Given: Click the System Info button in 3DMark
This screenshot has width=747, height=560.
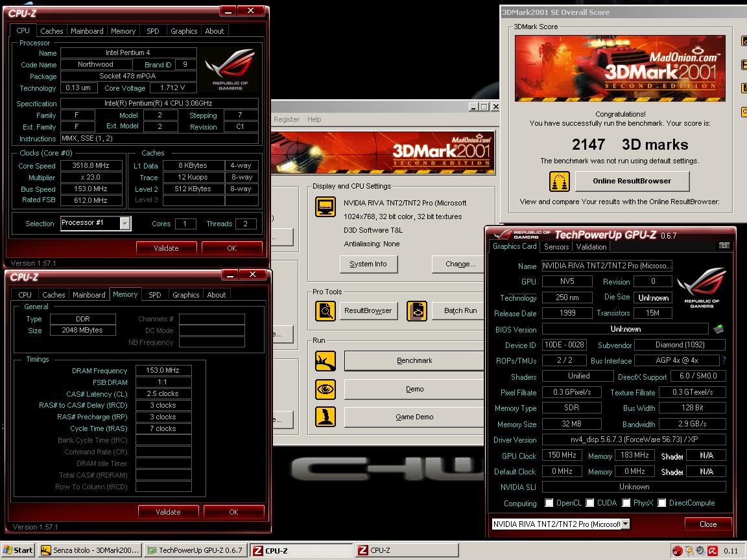Looking at the screenshot, I should pyautogui.click(x=368, y=264).
